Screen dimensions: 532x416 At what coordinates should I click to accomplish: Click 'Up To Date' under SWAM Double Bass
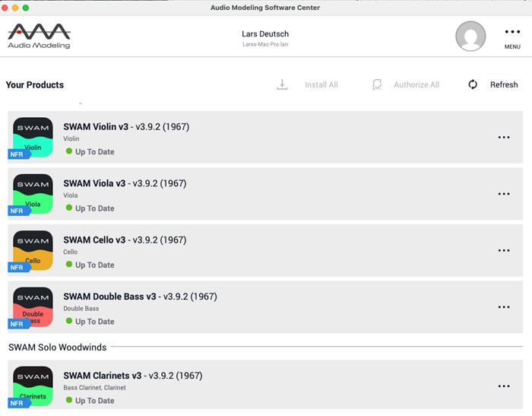pos(95,321)
